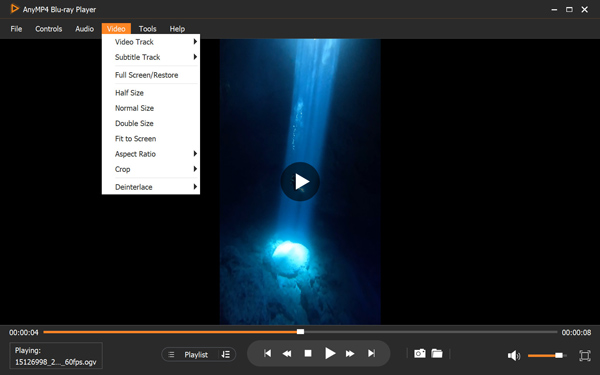The height and width of the screenshot is (375, 600).
Task: Select Half Size option
Action: [151, 93]
